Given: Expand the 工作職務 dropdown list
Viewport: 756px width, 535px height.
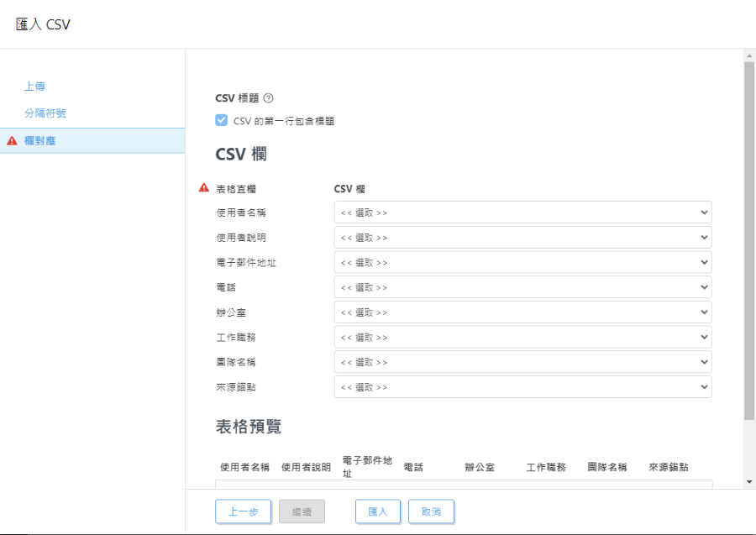Looking at the screenshot, I should [522, 337].
